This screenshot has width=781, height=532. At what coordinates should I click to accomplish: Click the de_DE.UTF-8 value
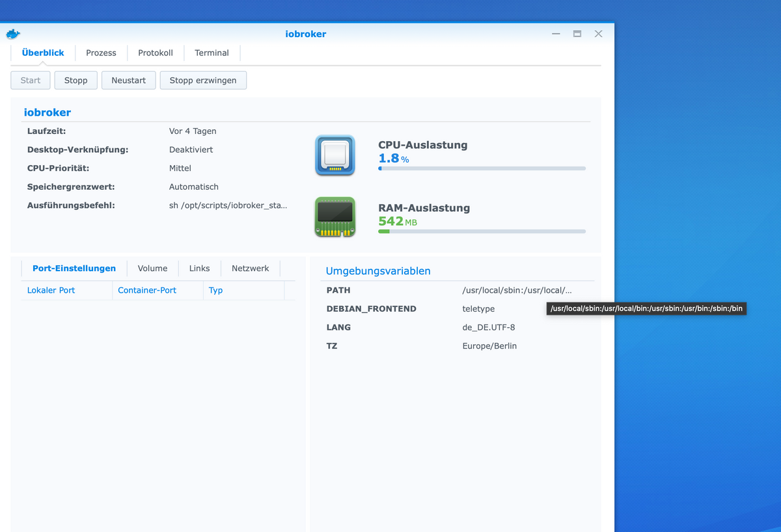click(x=489, y=327)
